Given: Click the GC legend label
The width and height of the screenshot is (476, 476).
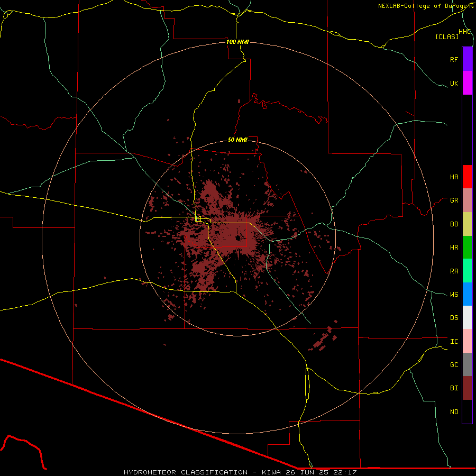Looking at the screenshot, I should [x=454, y=364].
